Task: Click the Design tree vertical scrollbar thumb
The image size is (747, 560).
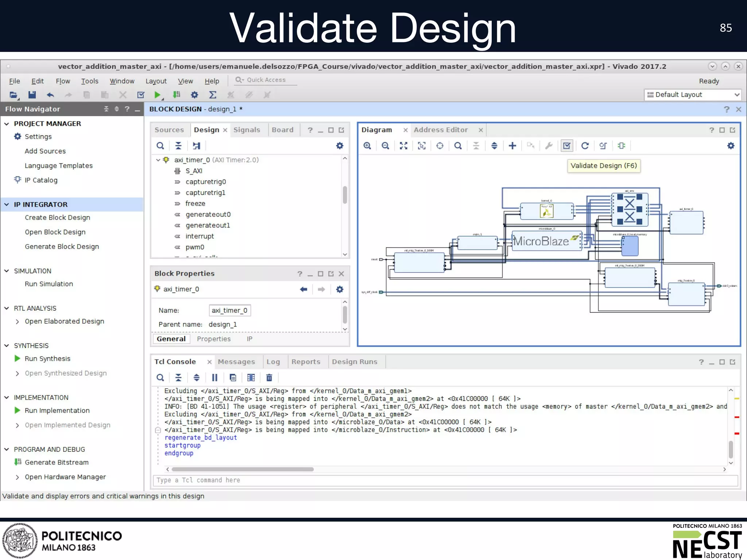Action: [x=345, y=195]
